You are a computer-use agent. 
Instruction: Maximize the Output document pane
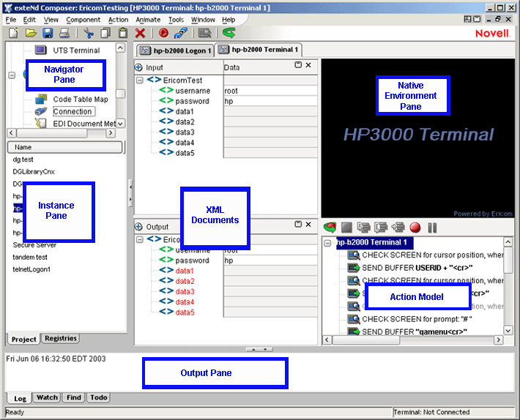point(298,224)
